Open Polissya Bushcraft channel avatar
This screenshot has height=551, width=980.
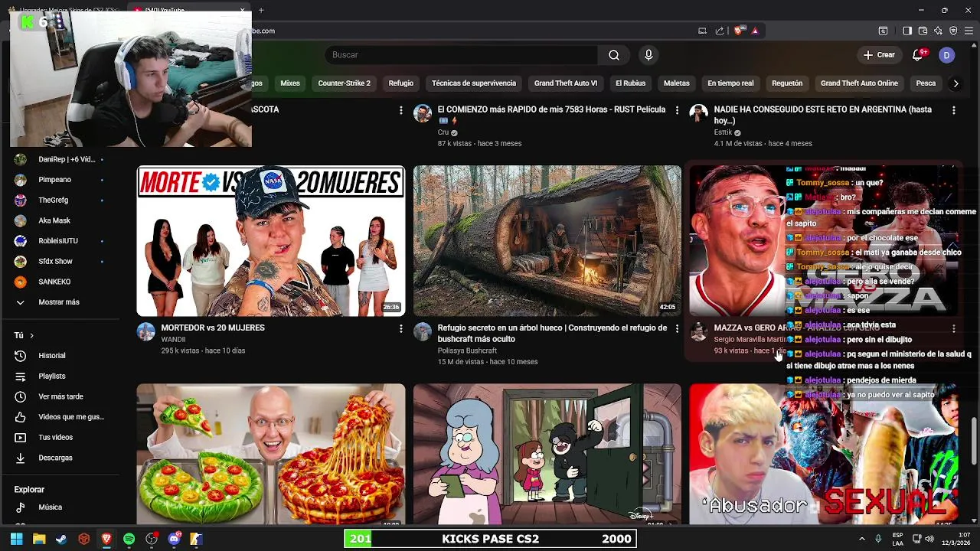(423, 331)
